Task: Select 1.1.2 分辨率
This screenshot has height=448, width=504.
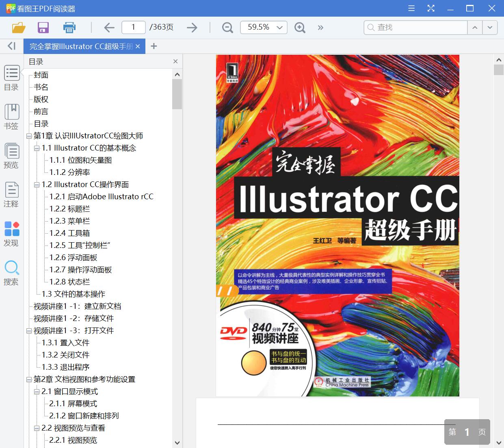Action: click(x=69, y=172)
